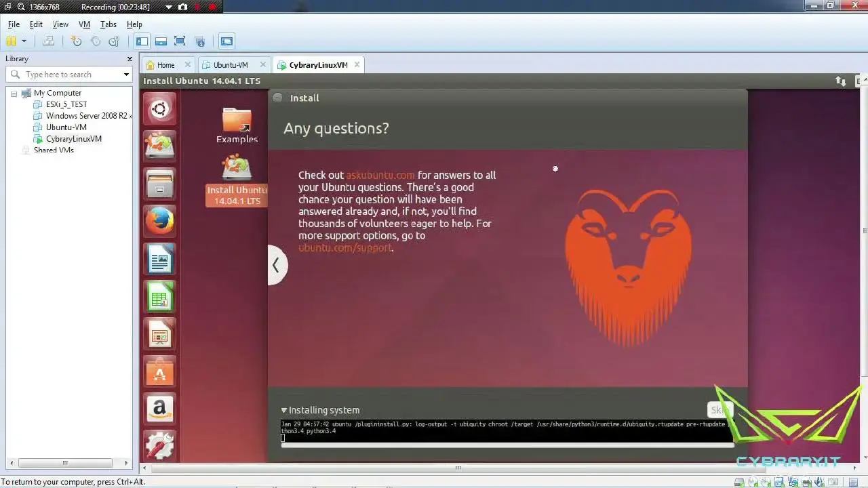Enter full screen mode from toolbar
This screenshot has height=488, width=868.
pyautogui.click(x=180, y=41)
